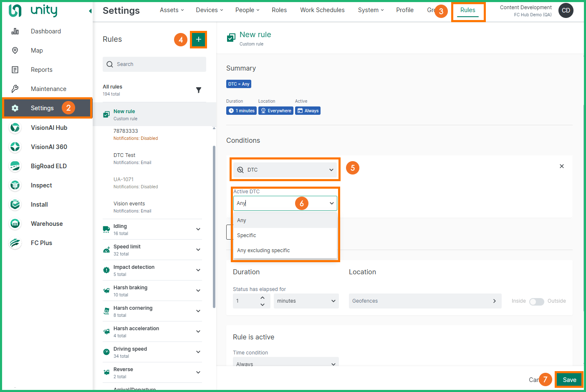The image size is (586, 392).
Task: Open the minutes unit dropdown
Action: (x=306, y=301)
